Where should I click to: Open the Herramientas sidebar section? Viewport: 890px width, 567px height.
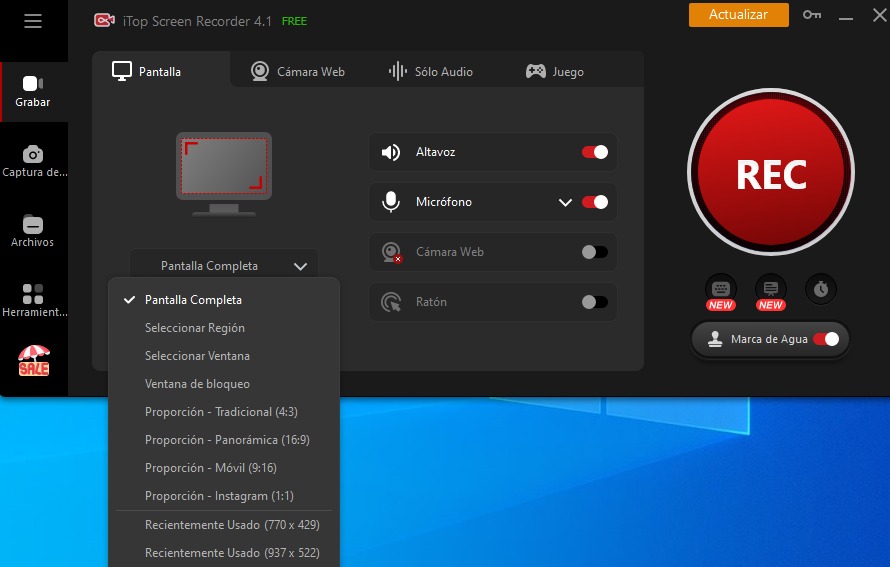click(34, 301)
